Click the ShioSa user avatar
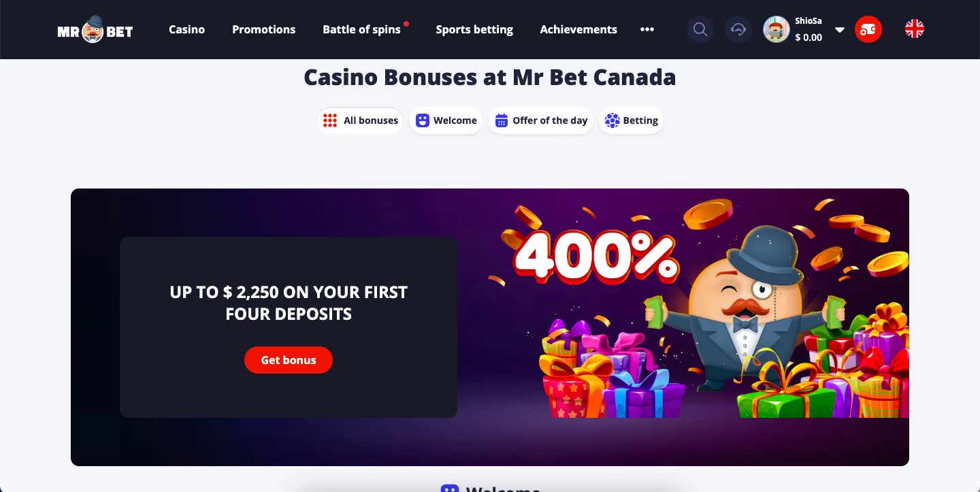Screen dimensions: 980x492 [776, 29]
